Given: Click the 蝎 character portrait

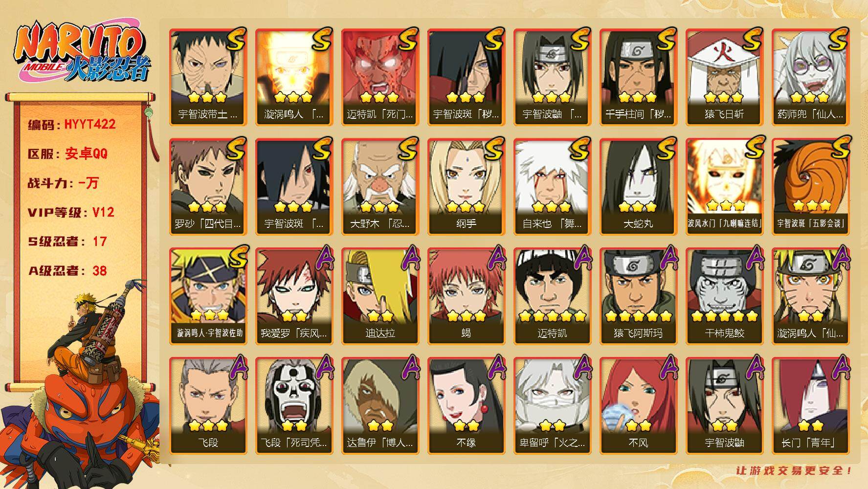Looking at the screenshot, I should pos(466,296).
